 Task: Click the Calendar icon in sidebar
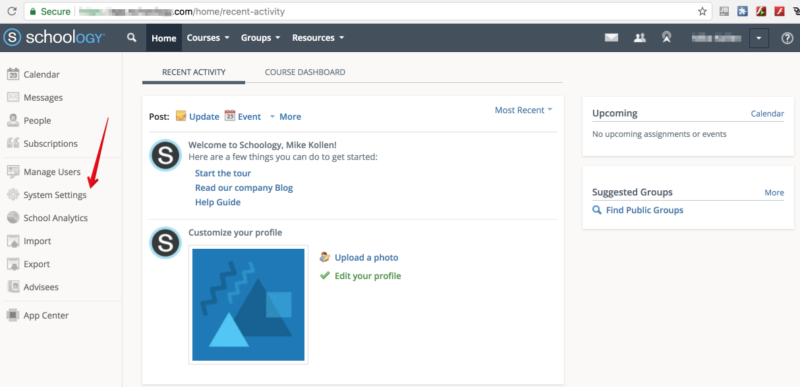13,74
